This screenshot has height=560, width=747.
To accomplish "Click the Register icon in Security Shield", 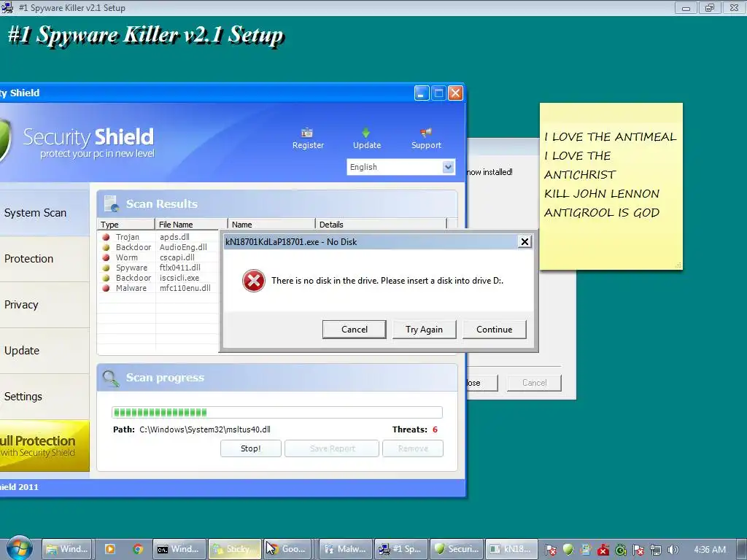I will (307, 133).
